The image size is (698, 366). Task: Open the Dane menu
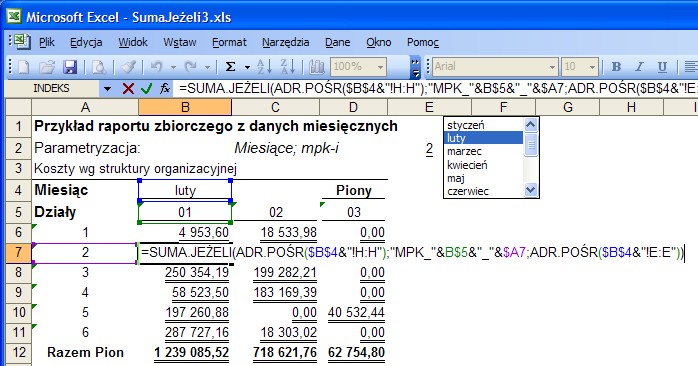[x=337, y=42]
